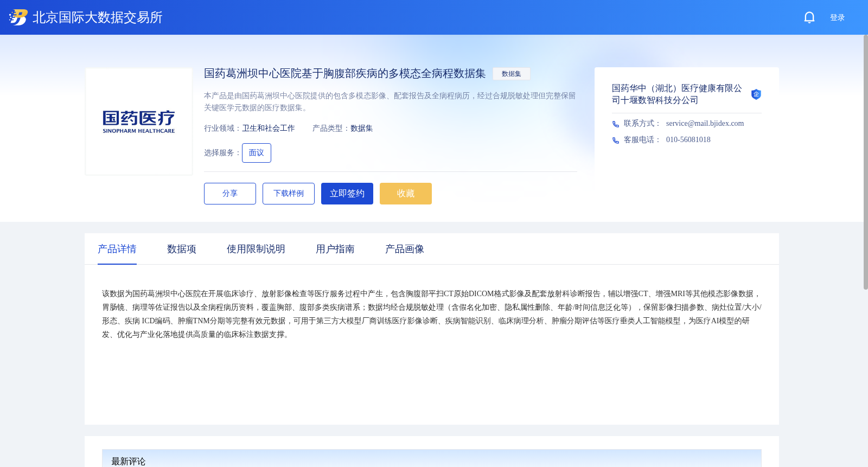Click the 下载样例 download sample button
868x467 pixels.
click(289, 194)
